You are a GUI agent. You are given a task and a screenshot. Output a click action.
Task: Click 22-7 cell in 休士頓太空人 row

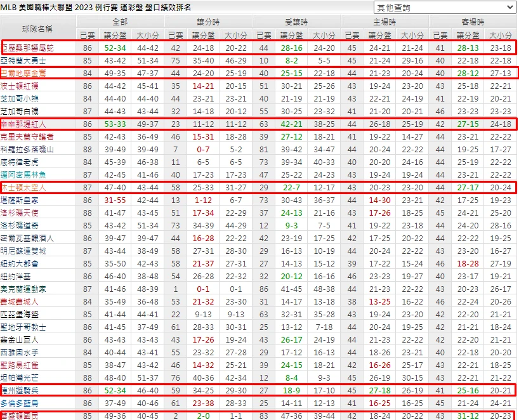pyautogui.click(x=292, y=188)
